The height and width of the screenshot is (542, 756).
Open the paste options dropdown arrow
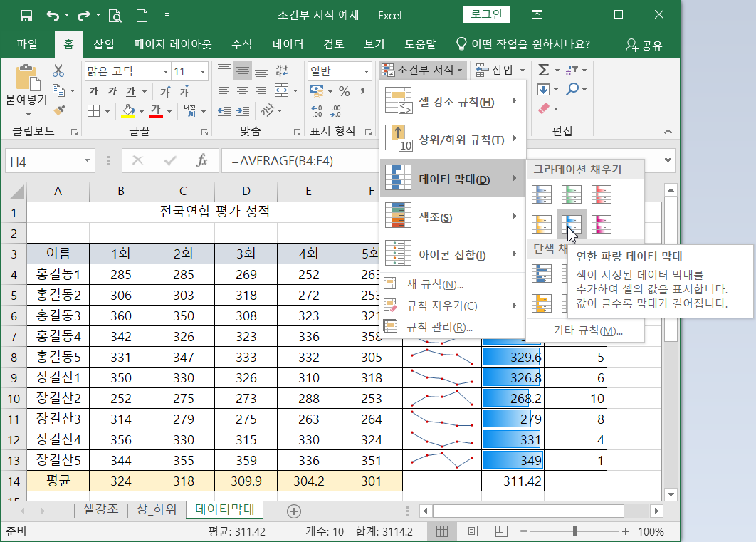pyautogui.click(x=28, y=114)
